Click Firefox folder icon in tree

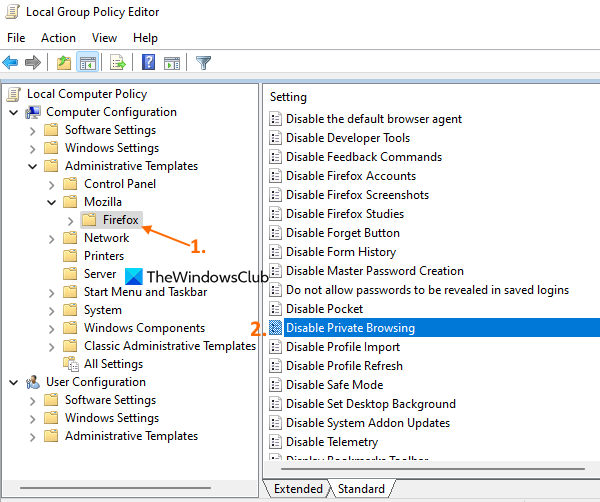click(89, 220)
